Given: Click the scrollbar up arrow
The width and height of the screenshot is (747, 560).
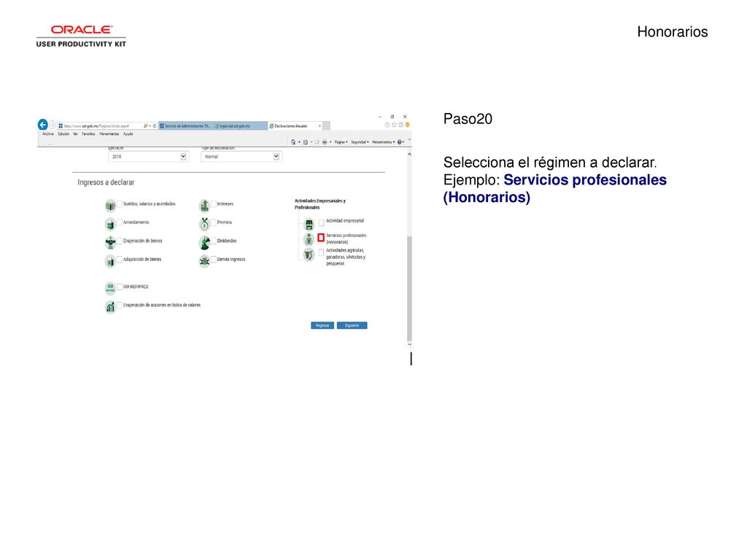Looking at the screenshot, I should coord(409,155).
